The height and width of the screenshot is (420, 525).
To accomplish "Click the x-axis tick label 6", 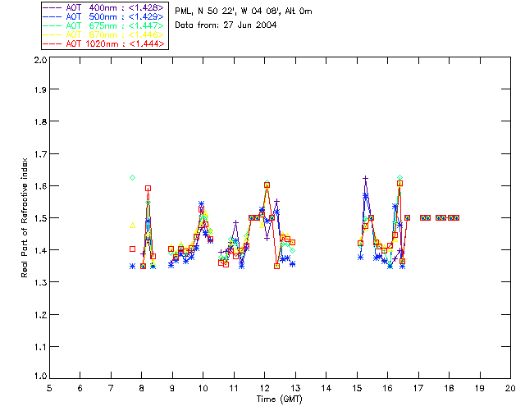I will pyautogui.click(x=80, y=388).
